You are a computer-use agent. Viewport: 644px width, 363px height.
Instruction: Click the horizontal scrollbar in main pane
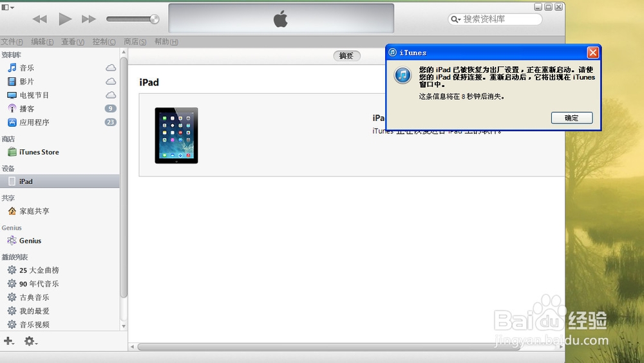click(328, 347)
